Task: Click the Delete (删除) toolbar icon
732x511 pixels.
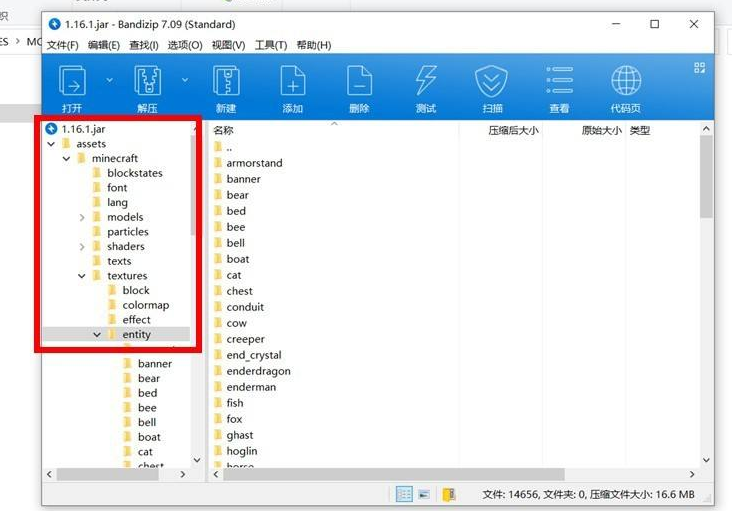Action: (359, 81)
